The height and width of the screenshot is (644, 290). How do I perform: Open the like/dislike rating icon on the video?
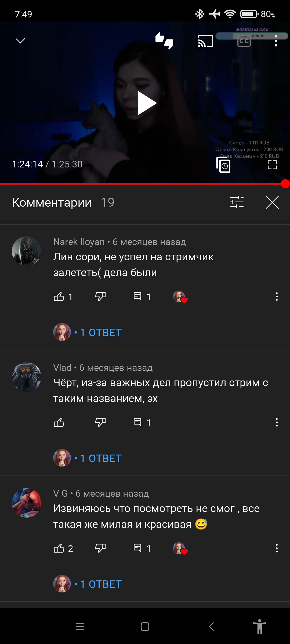(x=164, y=41)
